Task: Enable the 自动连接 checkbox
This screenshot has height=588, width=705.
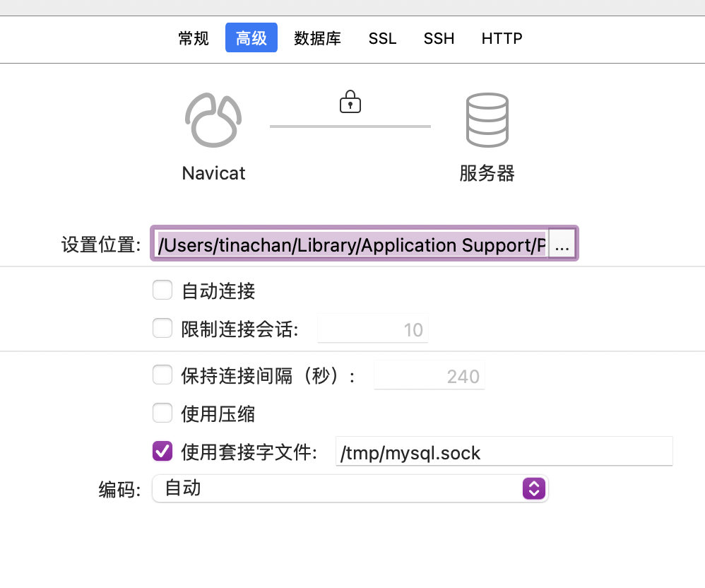Action: coord(162,290)
